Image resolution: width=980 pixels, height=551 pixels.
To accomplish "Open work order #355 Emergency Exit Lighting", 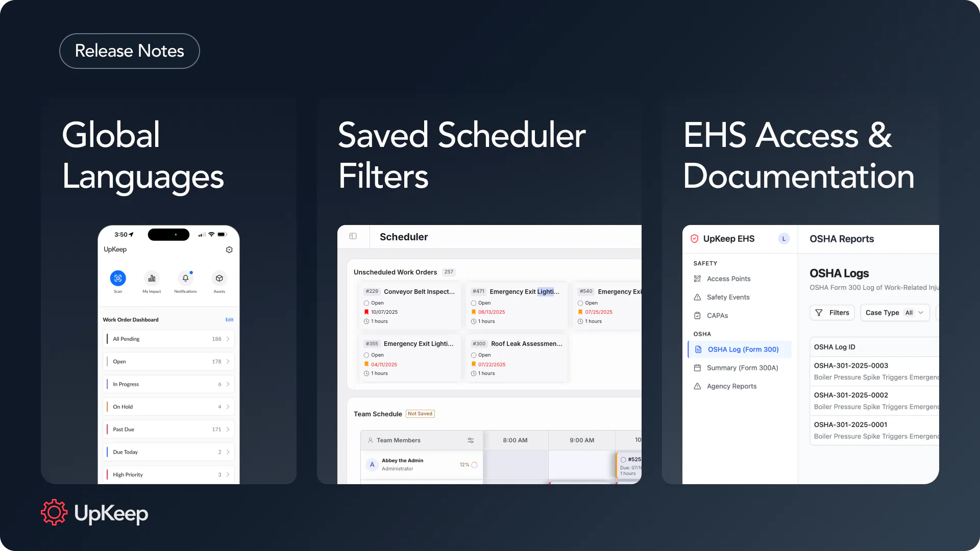I will (x=409, y=358).
